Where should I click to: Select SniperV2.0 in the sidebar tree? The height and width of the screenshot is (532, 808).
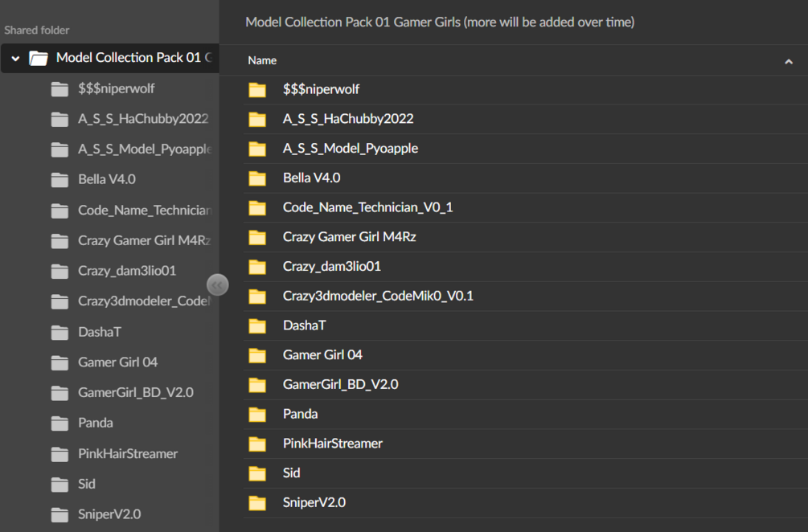109,514
